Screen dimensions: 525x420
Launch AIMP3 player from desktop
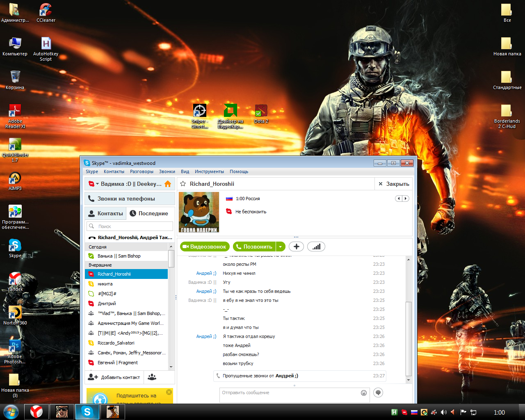(15, 181)
